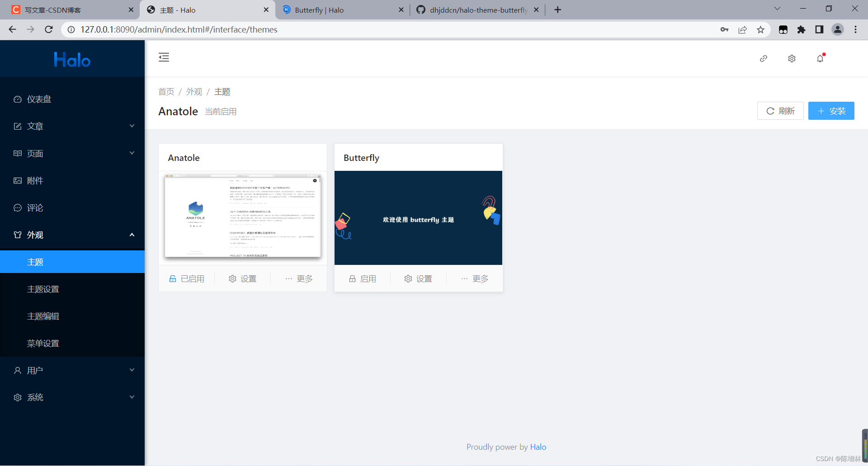Click the 外观 skin icon

coord(18,235)
